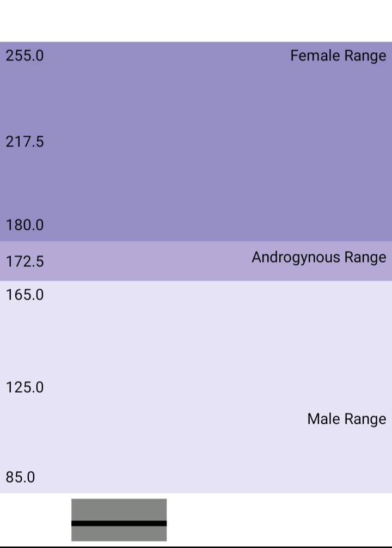Click the white header area above the chart
392x548 pixels.
(x=196, y=21)
